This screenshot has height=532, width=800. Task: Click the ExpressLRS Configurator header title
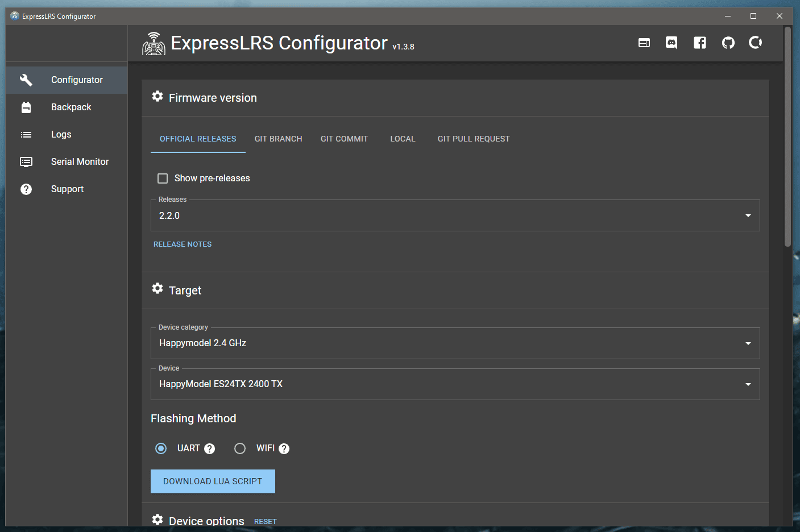click(x=279, y=43)
